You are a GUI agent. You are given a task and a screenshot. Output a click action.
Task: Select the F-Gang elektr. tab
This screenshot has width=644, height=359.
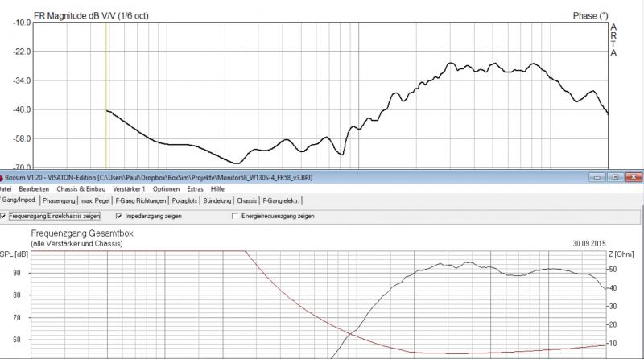pyautogui.click(x=281, y=201)
